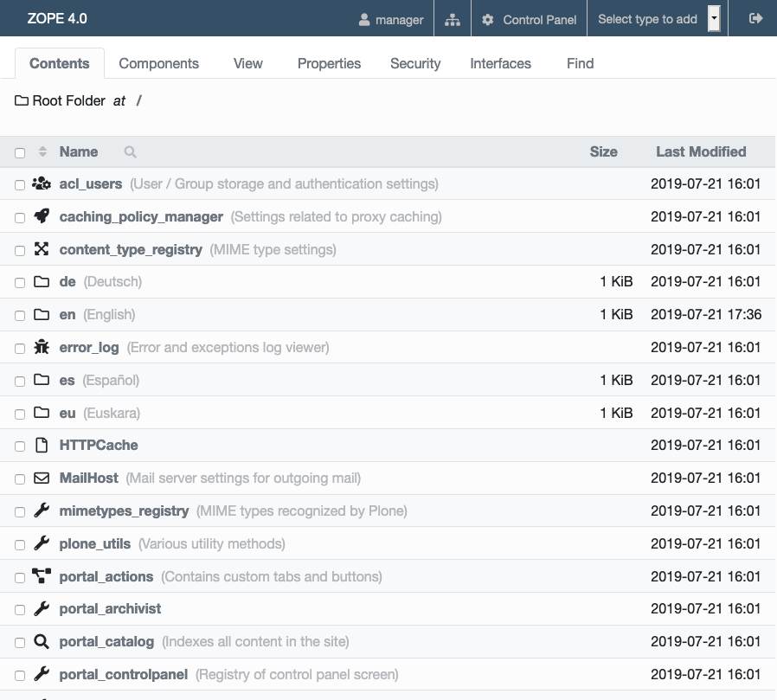The image size is (777, 700).
Task: Open the Properties tab
Action: 329,63
